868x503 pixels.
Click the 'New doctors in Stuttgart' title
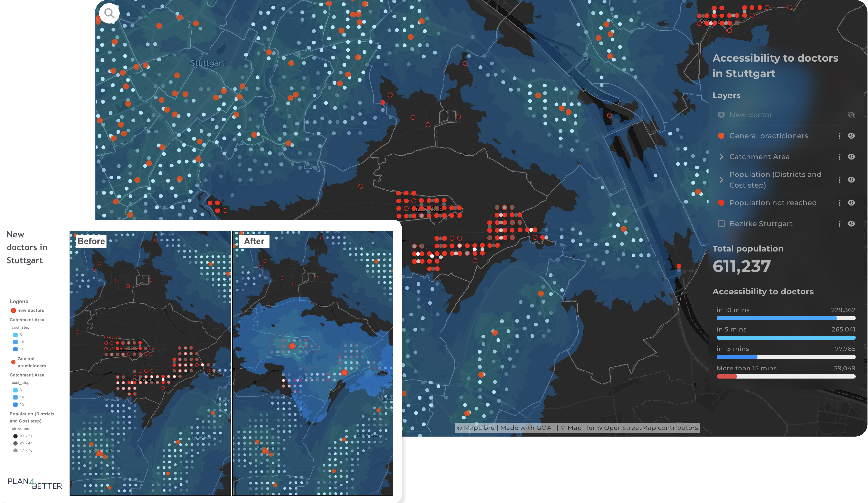[x=27, y=247]
